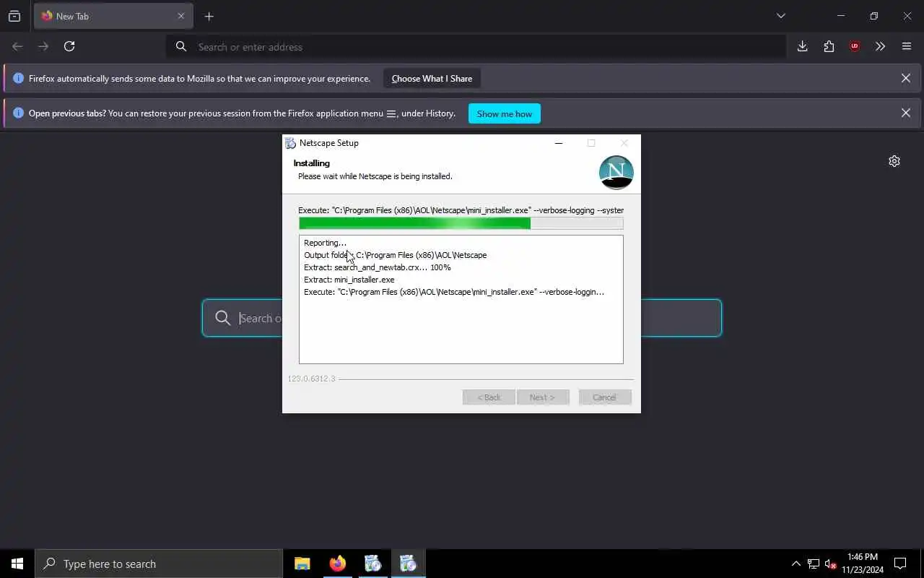
Task: Open the uBlock Origin extension icon
Action: click(855, 46)
